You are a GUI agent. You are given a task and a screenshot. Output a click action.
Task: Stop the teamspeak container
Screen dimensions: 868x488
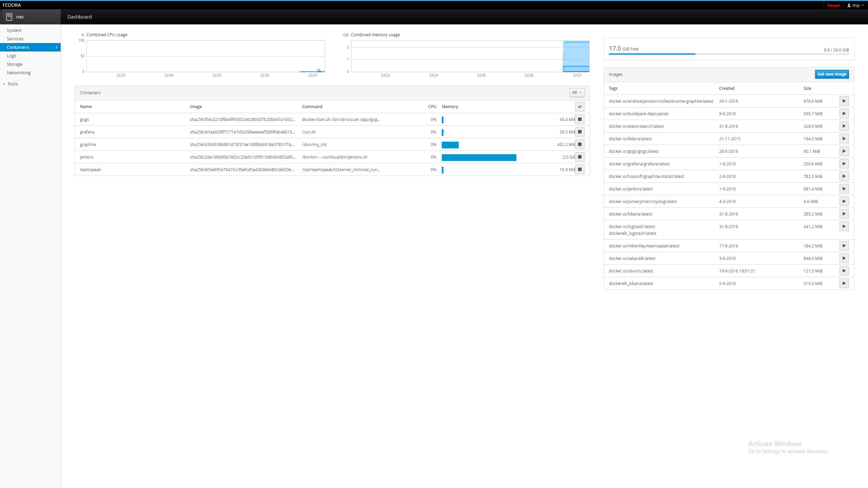[580, 169]
